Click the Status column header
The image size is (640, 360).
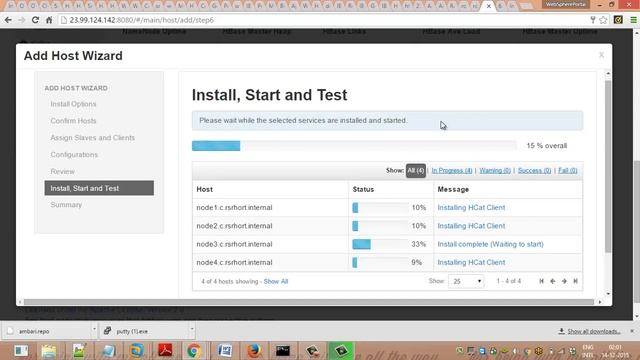(x=363, y=189)
